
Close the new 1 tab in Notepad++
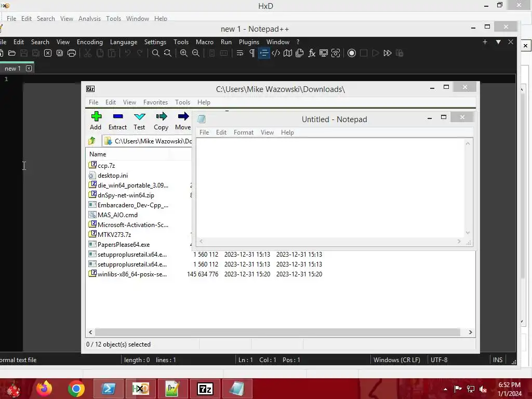tap(29, 68)
